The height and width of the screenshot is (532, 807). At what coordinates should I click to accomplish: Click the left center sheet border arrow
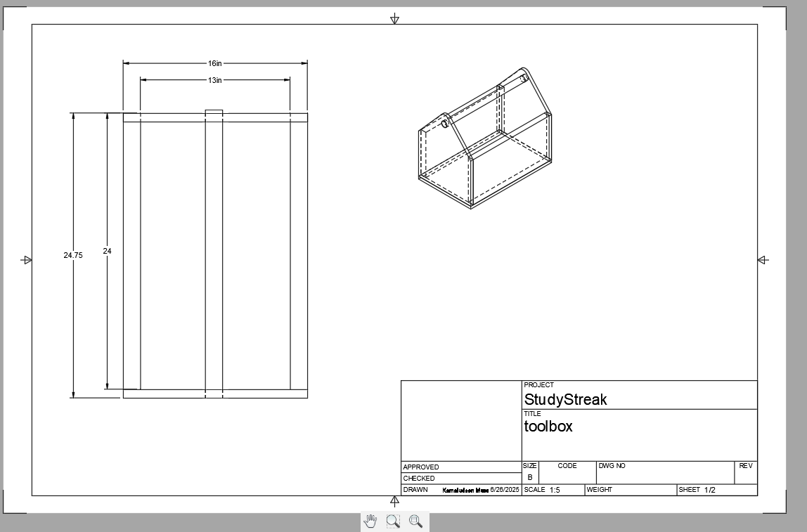coord(27,260)
